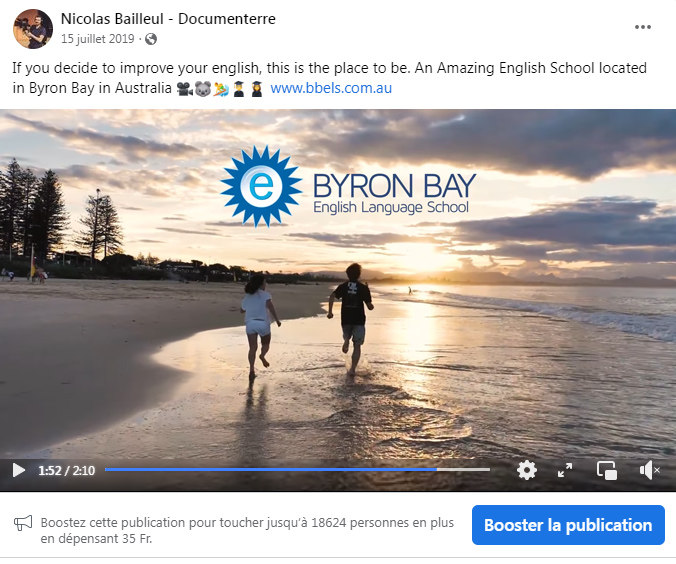Open the 15 juillet 2019 timestamp

click(97, 39)
